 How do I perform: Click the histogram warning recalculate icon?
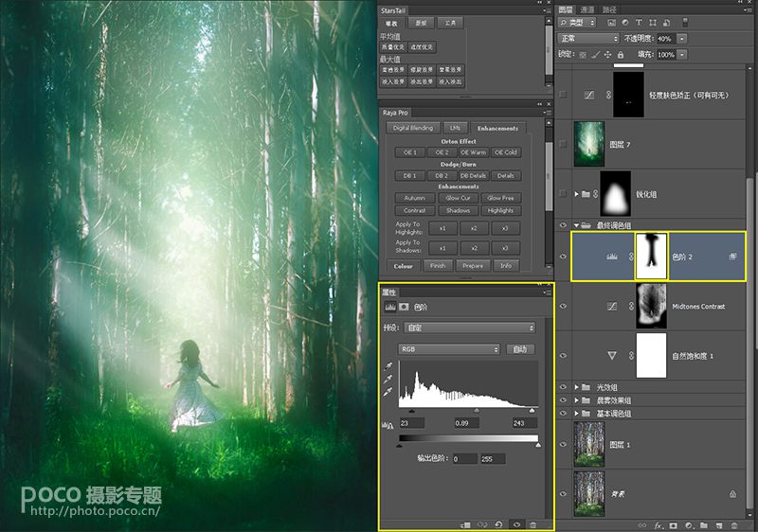pyautogui.click(x=388, y=425)
